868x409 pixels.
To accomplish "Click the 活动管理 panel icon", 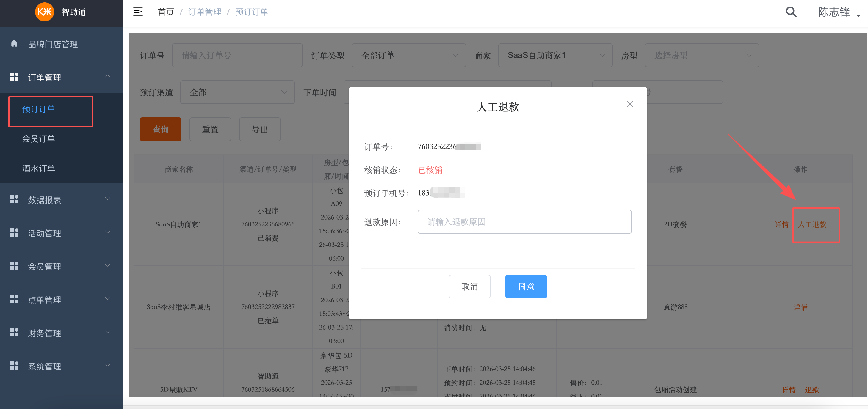I will click(x=14, y=233).
